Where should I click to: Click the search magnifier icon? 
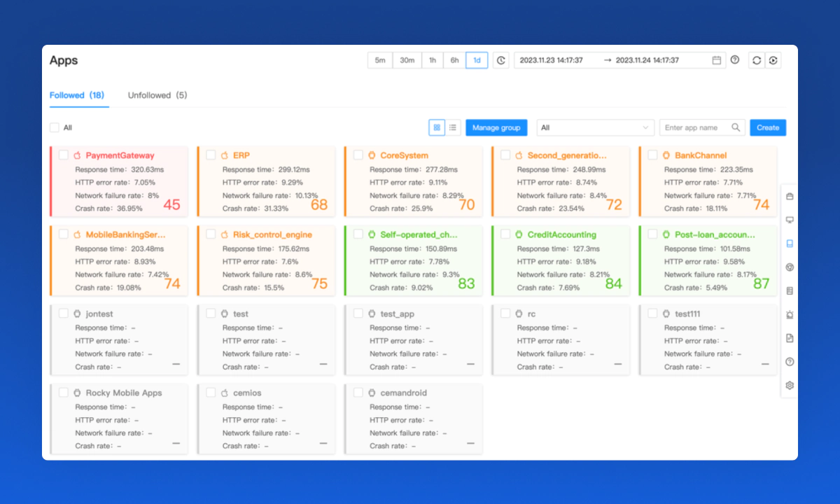pyautogui.click(x=736, y=127)
